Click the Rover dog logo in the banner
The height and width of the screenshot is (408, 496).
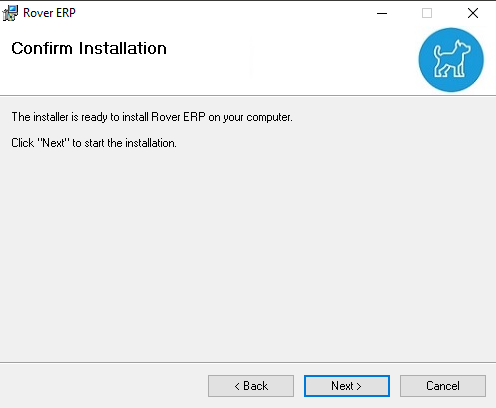click(x=451, y=60)
